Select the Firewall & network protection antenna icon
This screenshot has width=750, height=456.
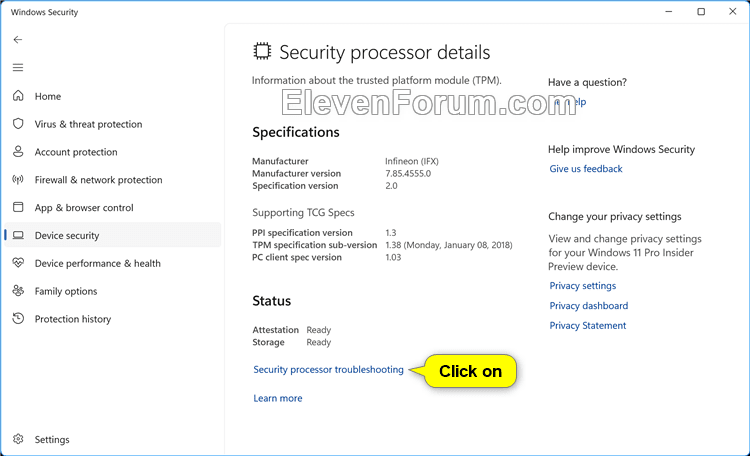[18, 179]
